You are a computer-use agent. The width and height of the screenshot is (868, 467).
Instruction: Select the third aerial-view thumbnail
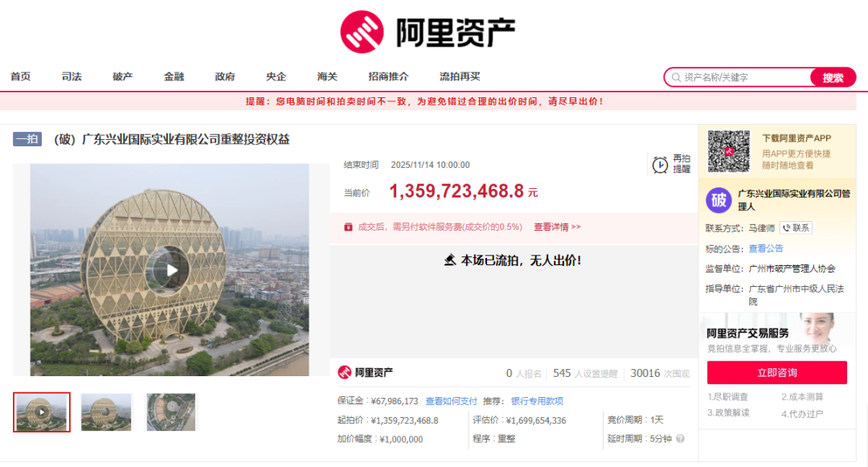(x=171, y=412)
